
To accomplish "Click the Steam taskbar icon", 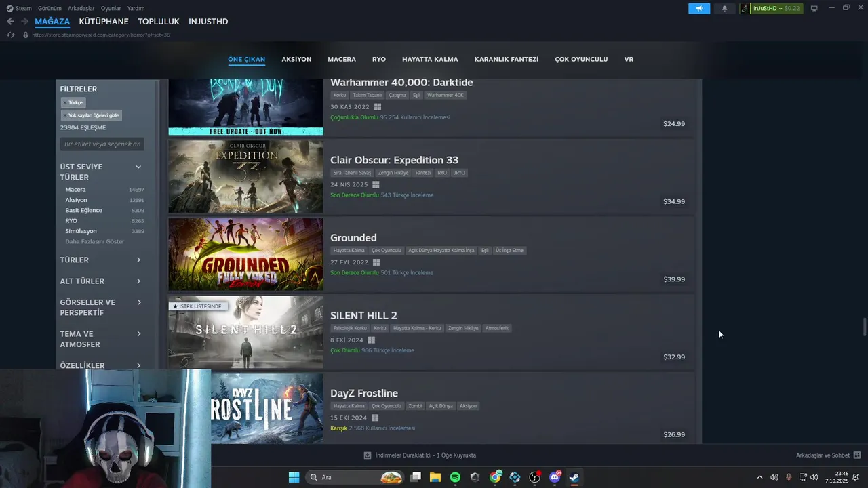I will pos(574,477).
